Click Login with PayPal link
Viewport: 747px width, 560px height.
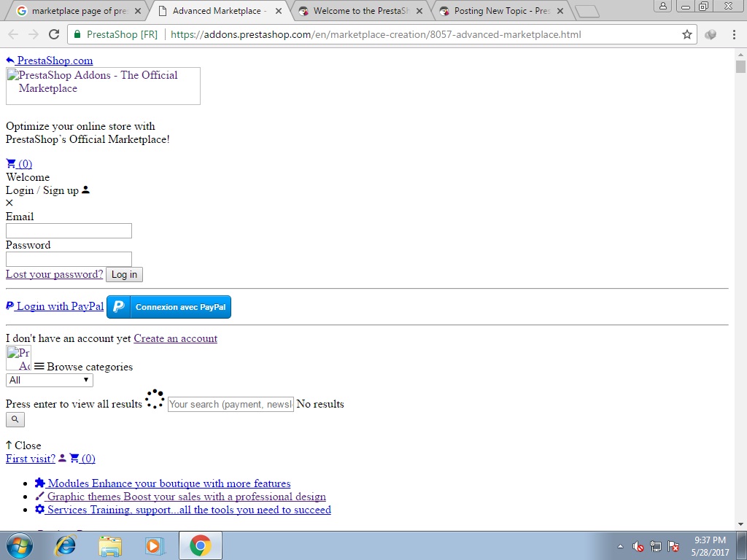54,306
